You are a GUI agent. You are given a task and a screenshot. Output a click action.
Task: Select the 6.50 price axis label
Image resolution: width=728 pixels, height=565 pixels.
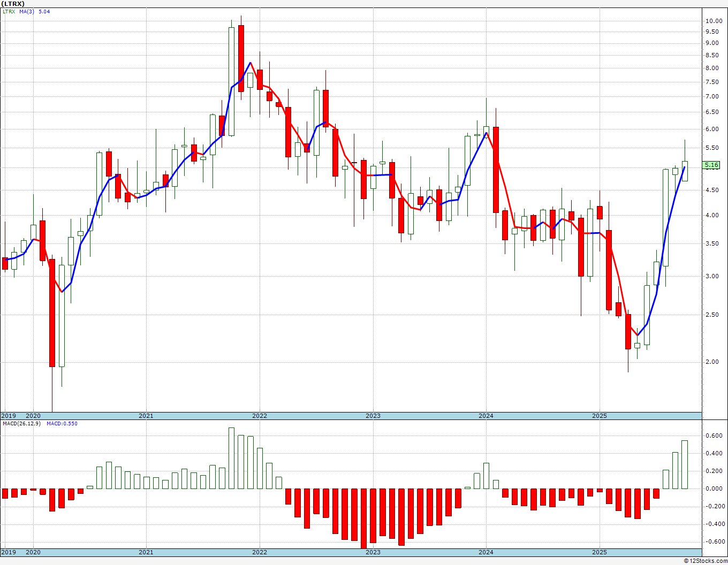point(711,112)
